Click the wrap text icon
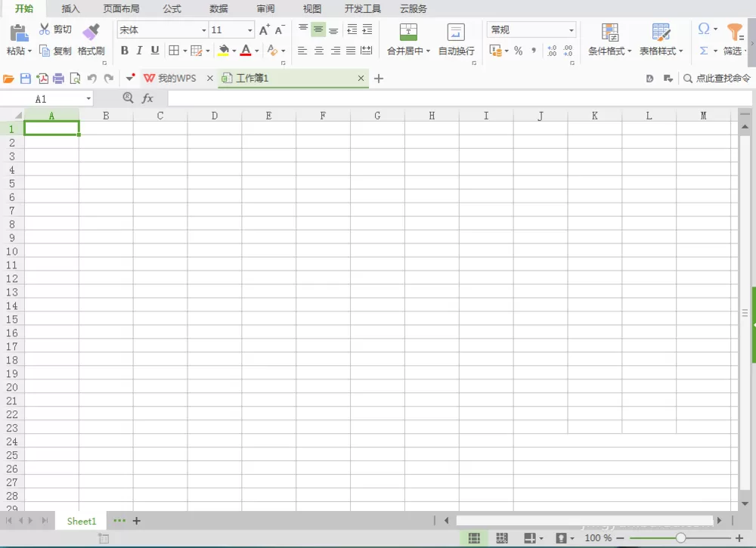Image resolution: width=756 pixels, height=548 pixels. [x=456, y=33]
